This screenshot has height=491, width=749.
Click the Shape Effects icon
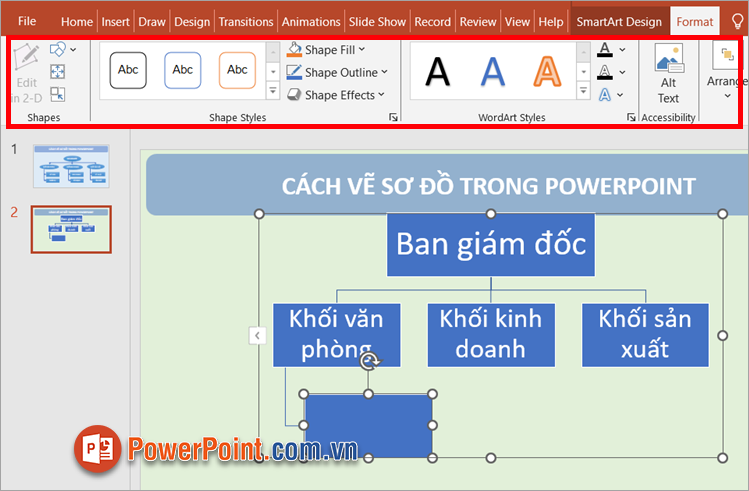(294, 95)
